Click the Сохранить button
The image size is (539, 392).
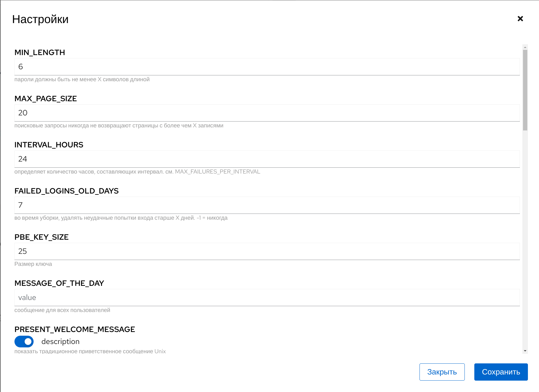coord(501,372)
